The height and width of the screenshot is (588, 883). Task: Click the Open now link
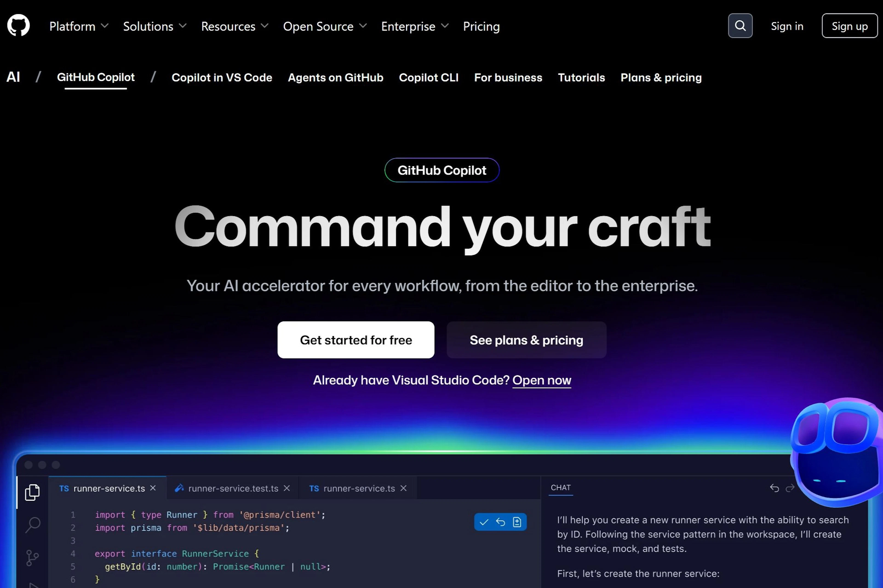(x=542, y=380)
